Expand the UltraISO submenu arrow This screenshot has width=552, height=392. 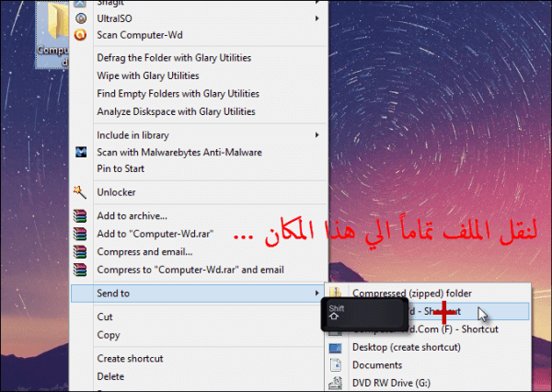(317, 18)
